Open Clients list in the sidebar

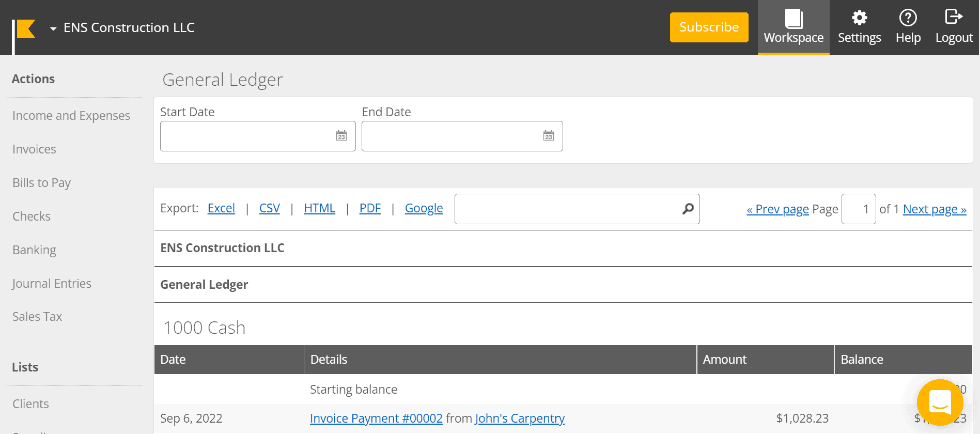(30, 404)
